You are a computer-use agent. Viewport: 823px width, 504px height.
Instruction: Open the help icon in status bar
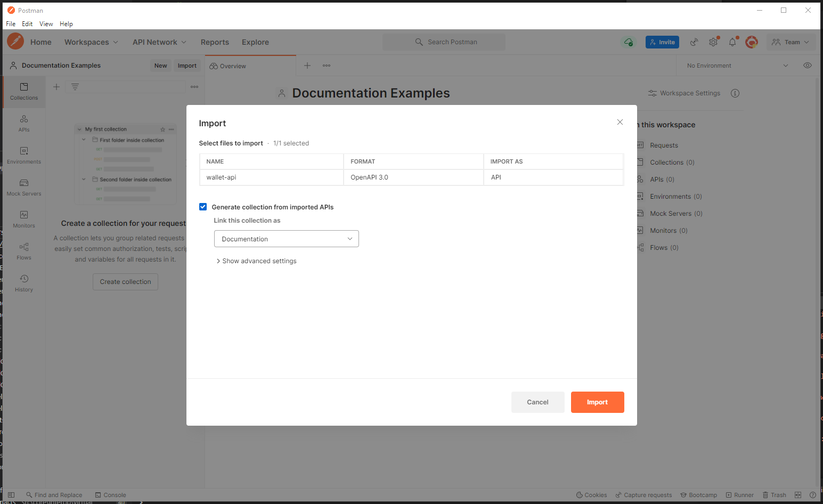[x=813, y=495]
